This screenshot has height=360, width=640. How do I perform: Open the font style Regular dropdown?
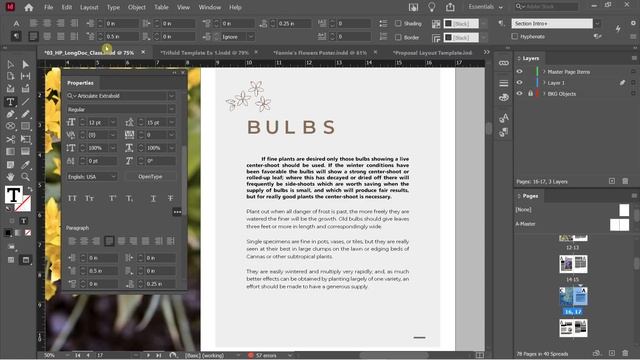[171, 109]
